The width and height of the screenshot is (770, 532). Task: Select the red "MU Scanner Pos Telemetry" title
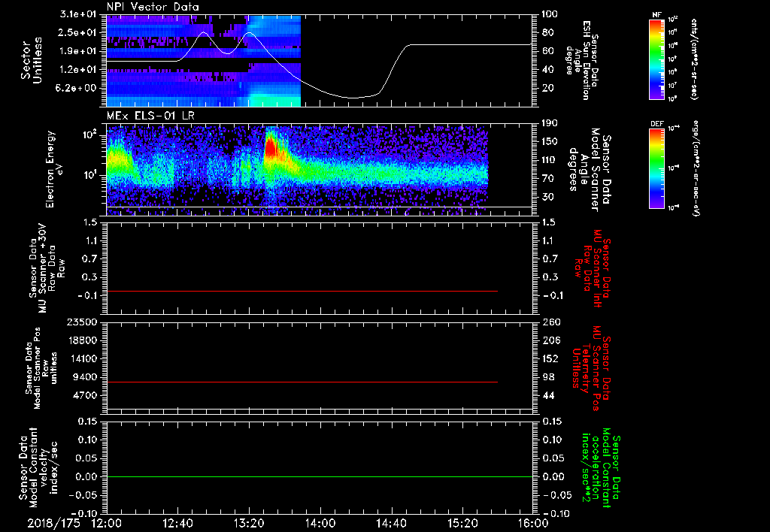(x=592, y=368)
